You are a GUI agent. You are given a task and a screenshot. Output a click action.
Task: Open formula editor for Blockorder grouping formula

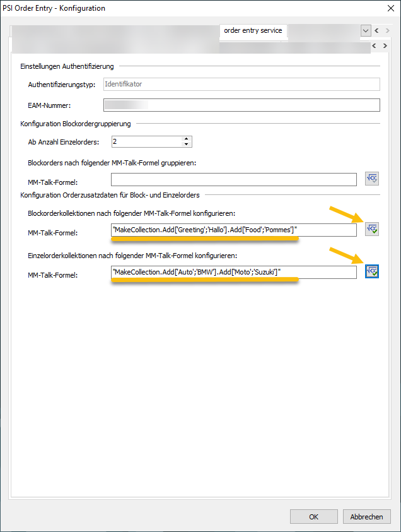372,179
